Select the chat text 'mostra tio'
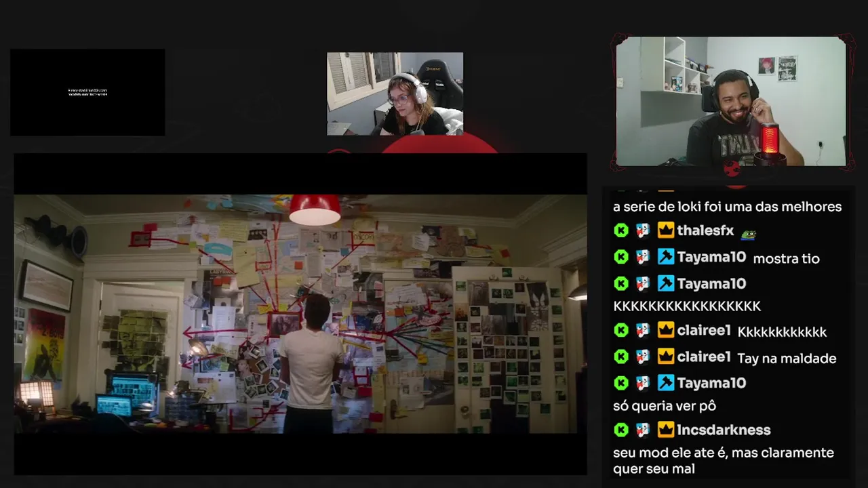 tap(787, 258)
